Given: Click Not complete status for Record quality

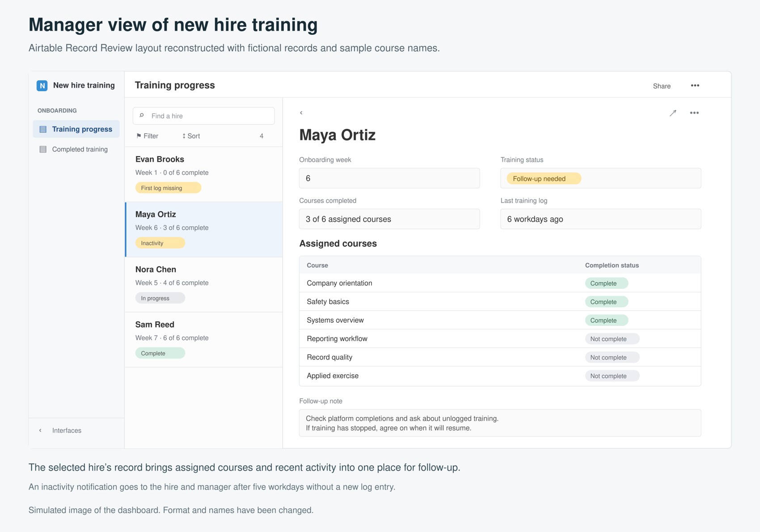Looking at the screenshot, I should [612, 358].
